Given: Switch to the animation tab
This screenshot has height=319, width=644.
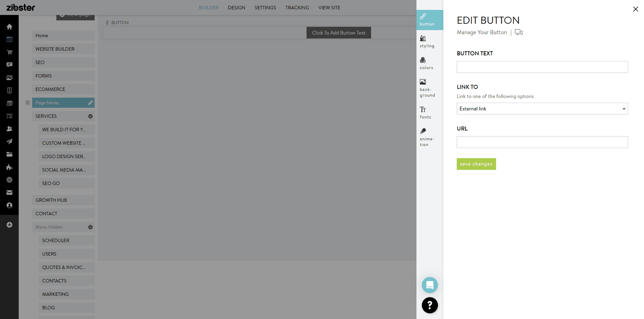Looking at the screenshot, I should (427, 137).
